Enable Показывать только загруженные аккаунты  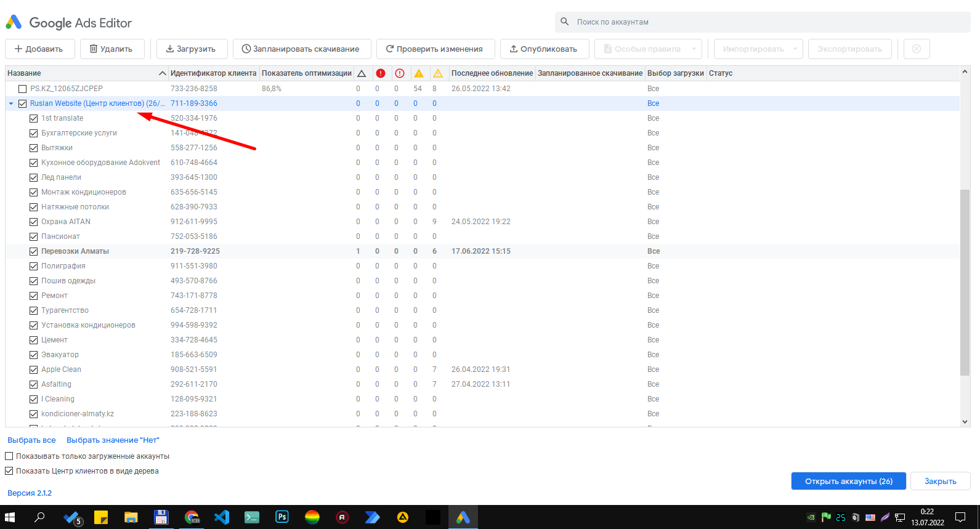(x=9, y=456)
